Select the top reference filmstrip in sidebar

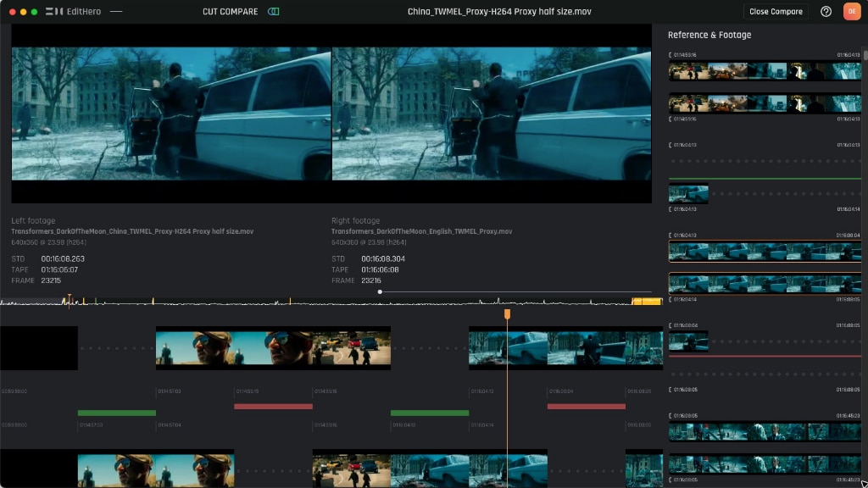point(765,70)
